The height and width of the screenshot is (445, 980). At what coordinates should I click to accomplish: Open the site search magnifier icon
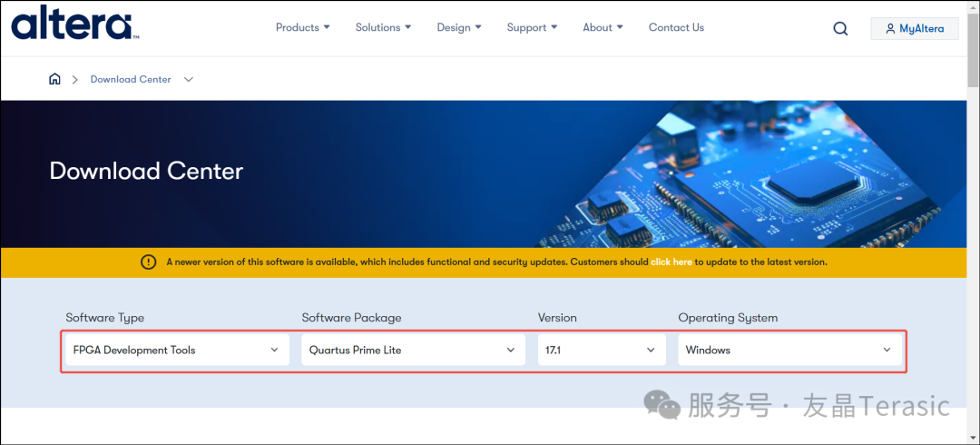(x=840, y=28)
